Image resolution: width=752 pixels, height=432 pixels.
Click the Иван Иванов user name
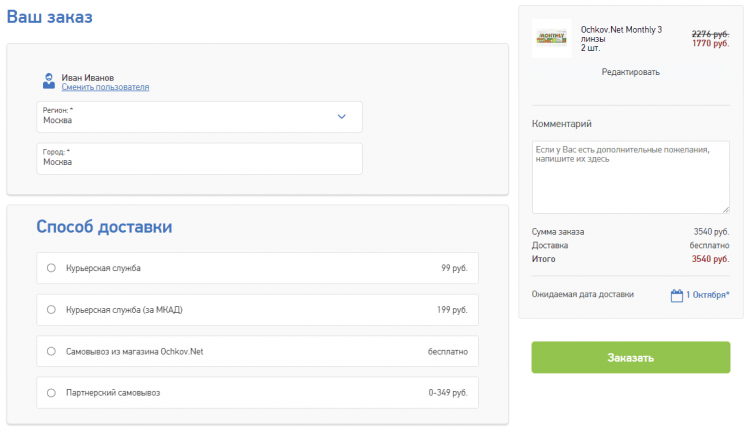click(x=88, y=77)
